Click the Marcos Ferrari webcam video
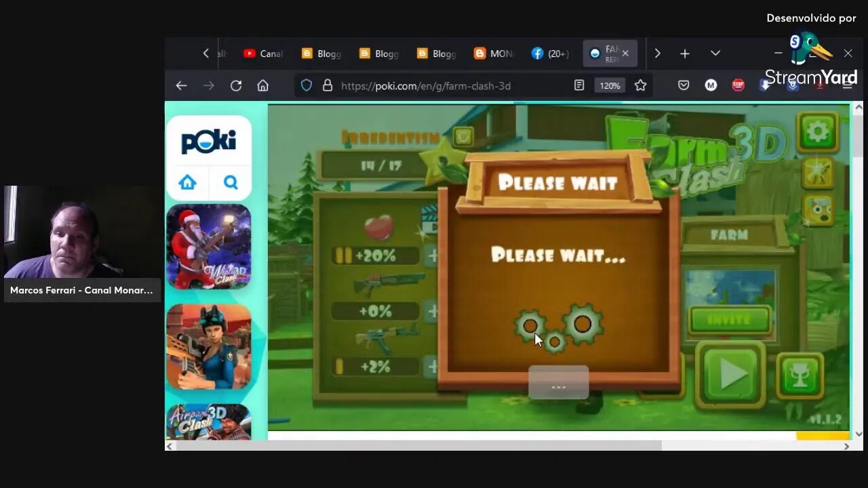868x488 pixels. point(82,232)
